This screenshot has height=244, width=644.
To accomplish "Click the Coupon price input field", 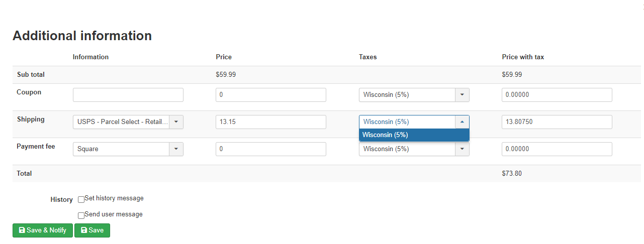I will 270,95.
